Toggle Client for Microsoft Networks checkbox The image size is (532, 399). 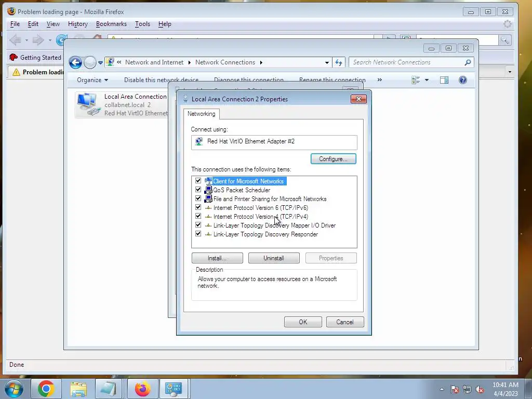pyautogui.click(x=198, y=181)
